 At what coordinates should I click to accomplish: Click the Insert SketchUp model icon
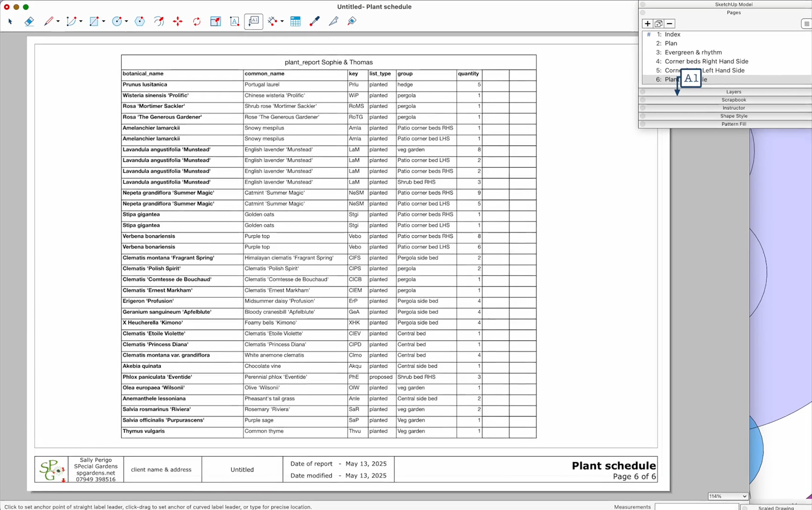216,21
